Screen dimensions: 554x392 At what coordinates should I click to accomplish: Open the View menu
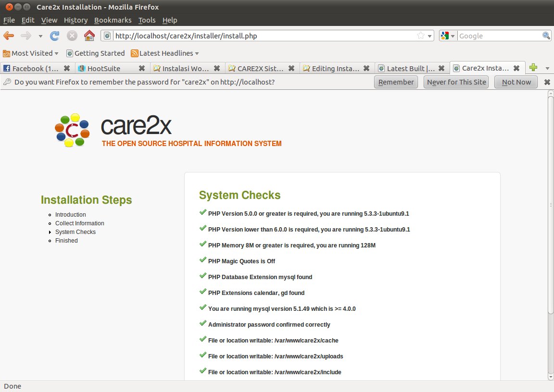tap(49, 20)
